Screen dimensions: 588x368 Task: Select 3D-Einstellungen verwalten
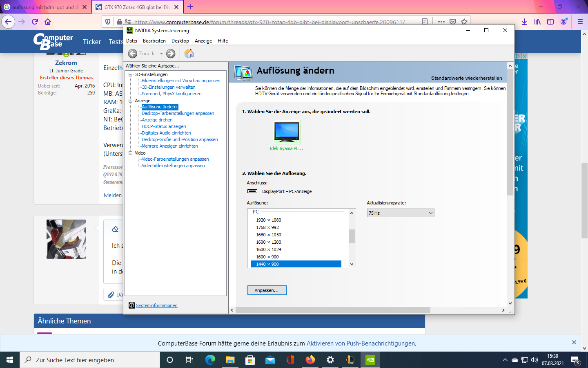tap(169, 87)
